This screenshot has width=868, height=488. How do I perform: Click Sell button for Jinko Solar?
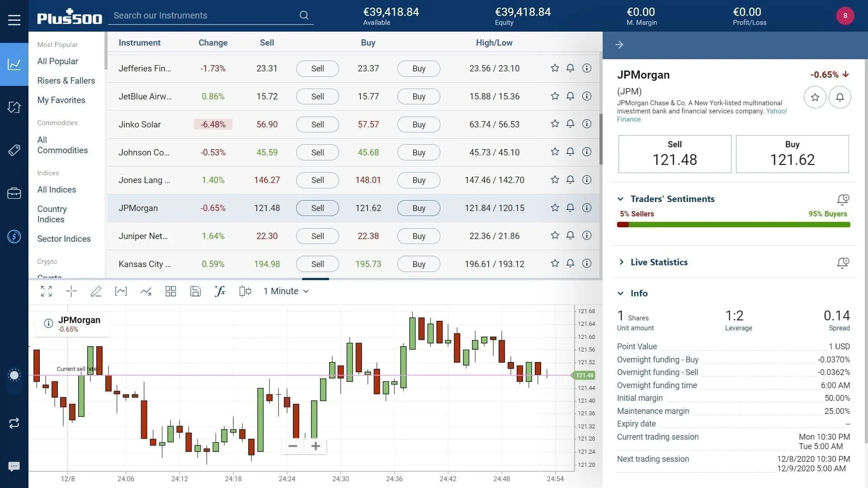pos(317,124)
